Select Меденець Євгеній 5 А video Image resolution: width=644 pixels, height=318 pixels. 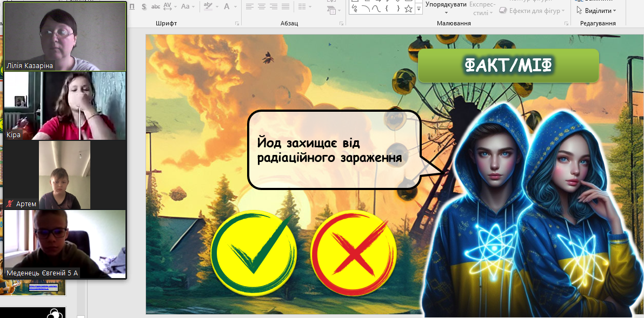[x=65, y=245]
